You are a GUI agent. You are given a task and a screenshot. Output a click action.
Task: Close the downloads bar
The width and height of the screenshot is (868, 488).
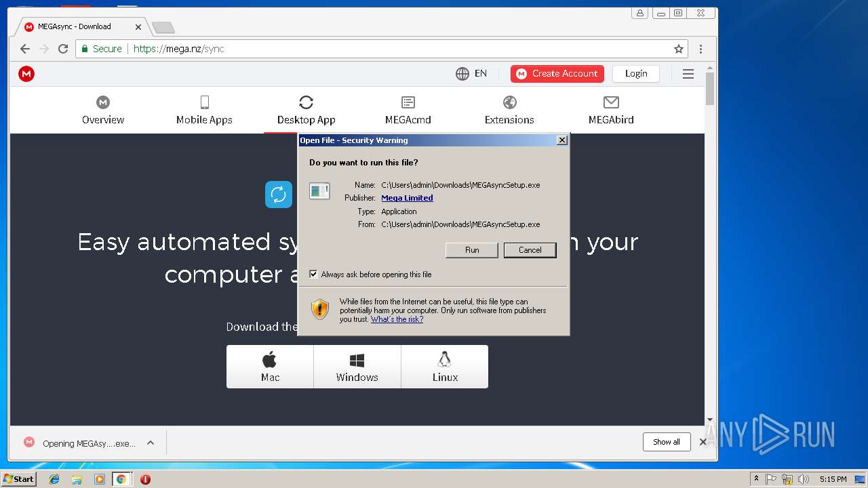pos(703,442)
